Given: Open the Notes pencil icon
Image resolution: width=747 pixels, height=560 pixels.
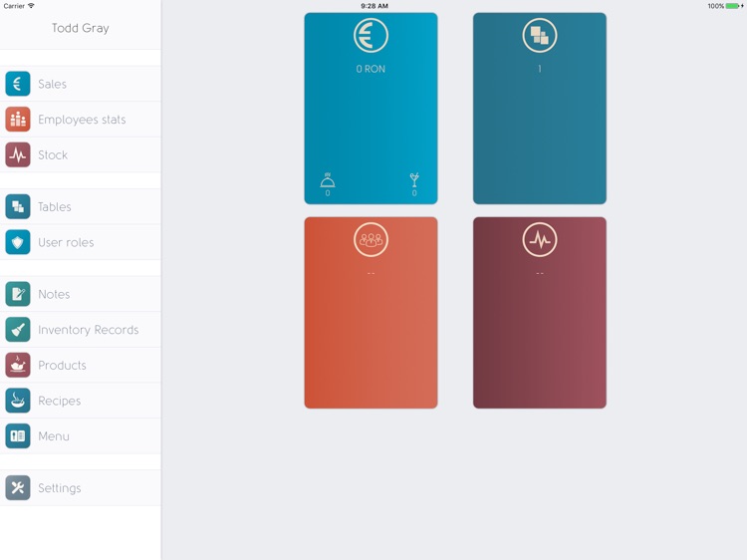Looking at the screenshot, I should point(18,294).
